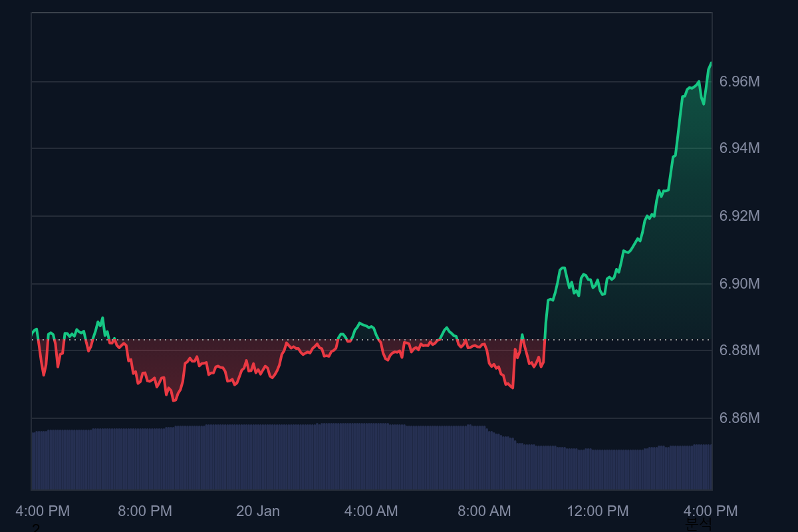Select the 6.92M y-axis label
Screen dimensions: 798x532
click(739, 216)
